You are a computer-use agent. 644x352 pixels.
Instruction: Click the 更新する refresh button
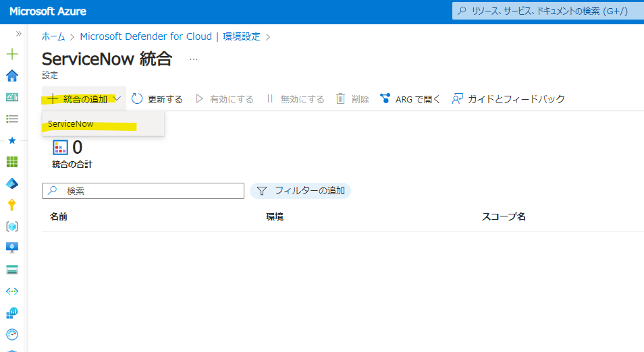[157, 99]
